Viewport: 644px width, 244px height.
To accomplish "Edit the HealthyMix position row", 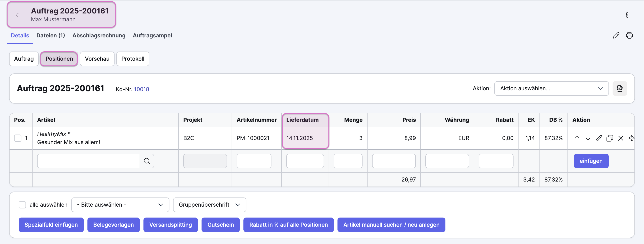I will (599, 138).
